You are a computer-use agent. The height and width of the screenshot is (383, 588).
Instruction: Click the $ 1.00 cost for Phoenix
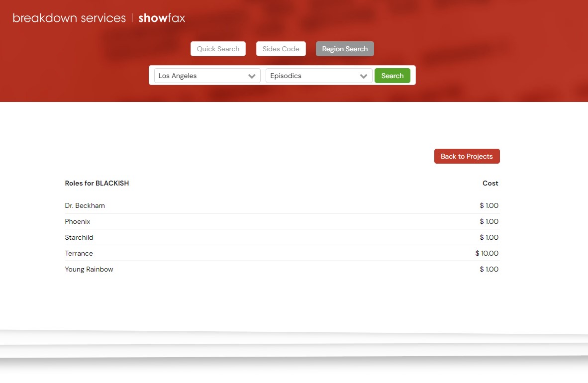(x=489, y=221)
